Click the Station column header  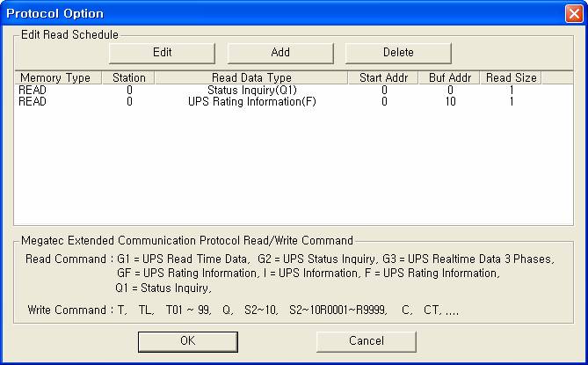pos(129,78)
